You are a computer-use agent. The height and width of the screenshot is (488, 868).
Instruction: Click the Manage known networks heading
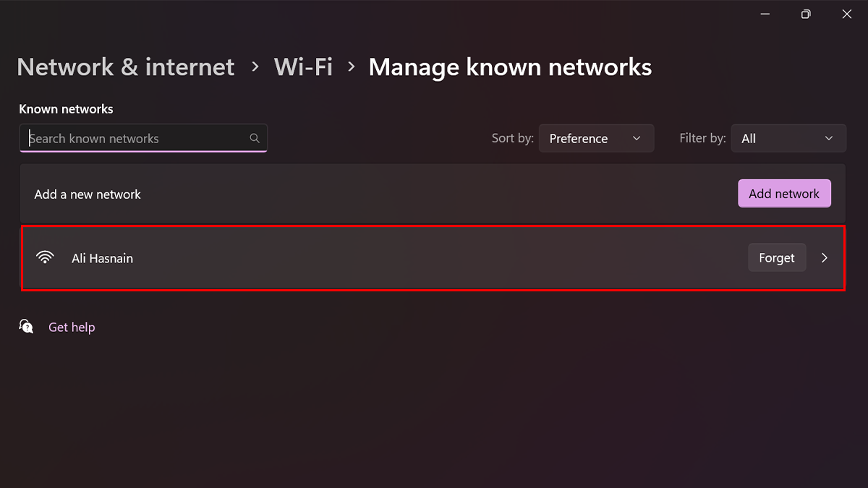[510, 67]
